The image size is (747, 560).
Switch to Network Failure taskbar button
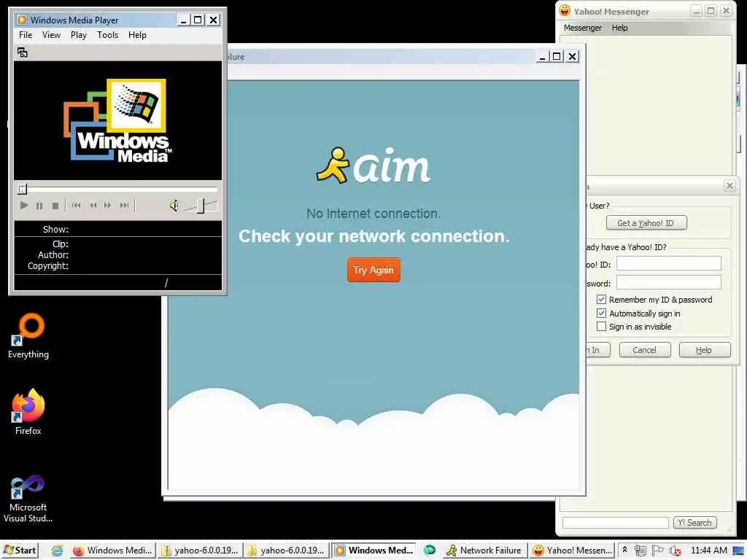(x=484, y=551)
